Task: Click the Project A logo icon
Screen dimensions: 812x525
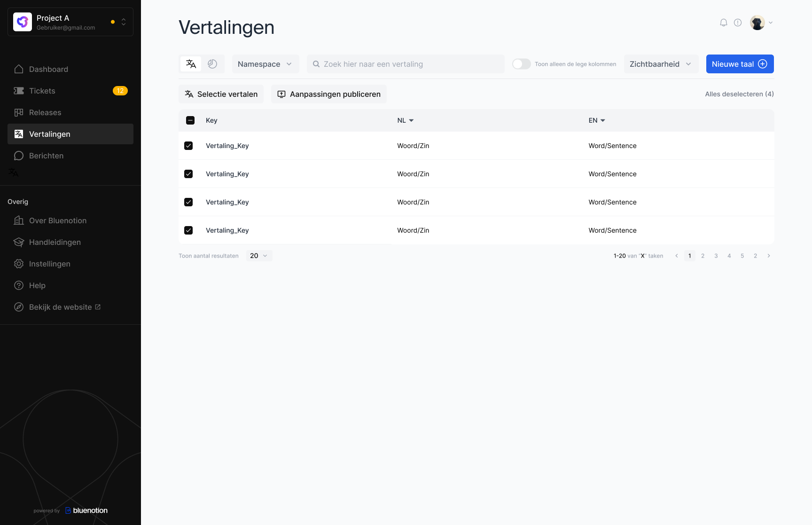Action: (x=23, y=22)
